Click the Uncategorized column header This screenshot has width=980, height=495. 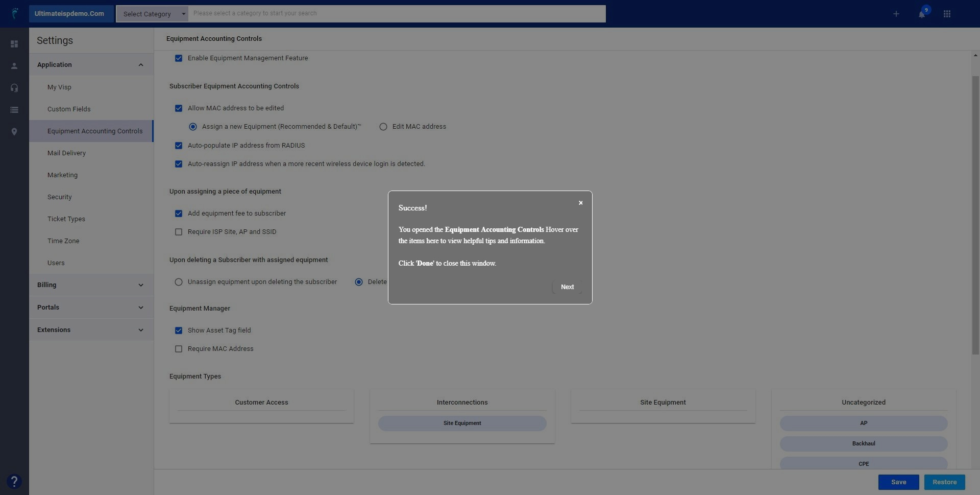[x=864, y=403]
